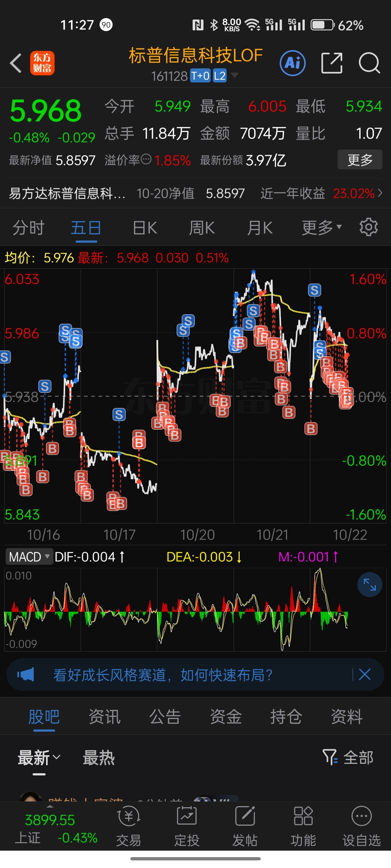This screenshot has width=391, height=868.
Task: Expand the 上证 index bar
Action: pyautogui.click(x=50, y=807)
